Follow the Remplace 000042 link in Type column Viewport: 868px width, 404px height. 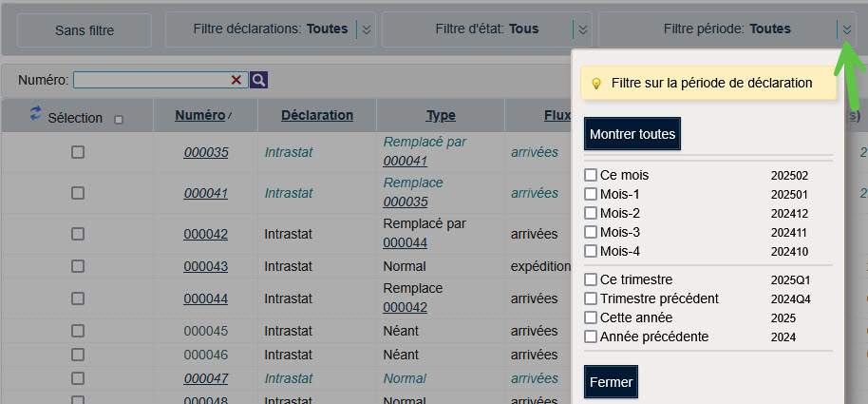[406, 308]
